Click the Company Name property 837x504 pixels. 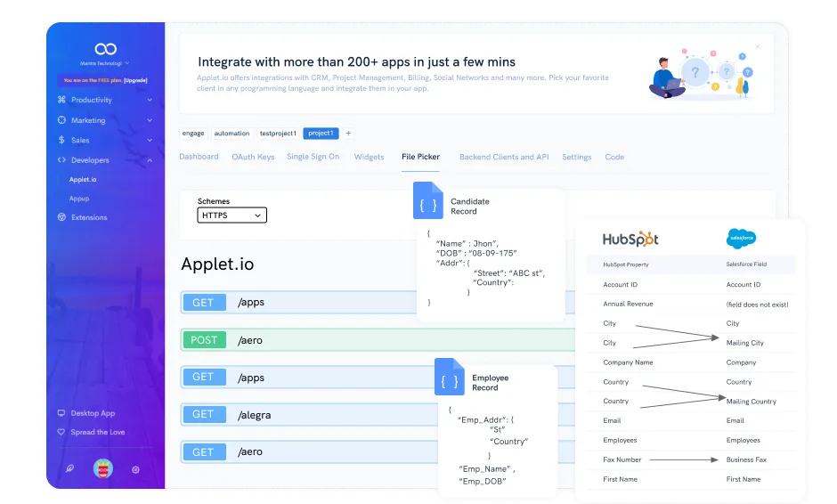coord(628,362)
